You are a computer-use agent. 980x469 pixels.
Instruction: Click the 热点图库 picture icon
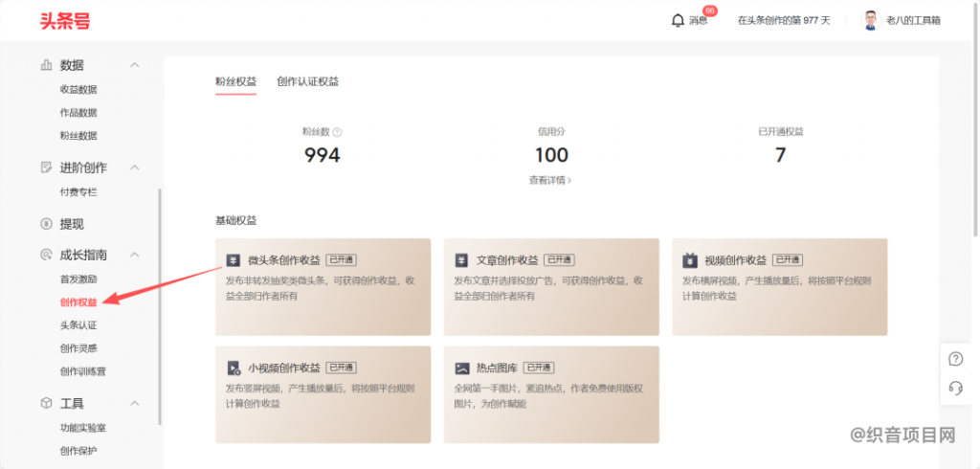[462, 368]
